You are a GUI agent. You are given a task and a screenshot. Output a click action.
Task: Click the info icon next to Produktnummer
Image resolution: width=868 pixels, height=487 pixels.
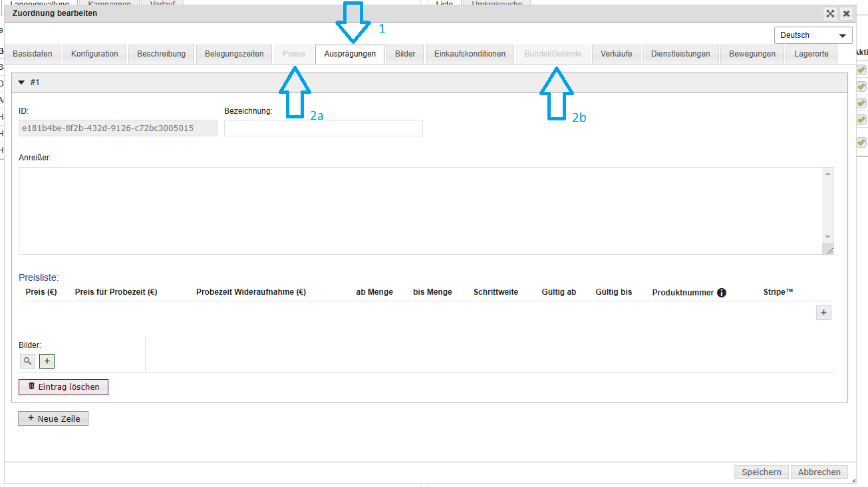tap(722, 293)
